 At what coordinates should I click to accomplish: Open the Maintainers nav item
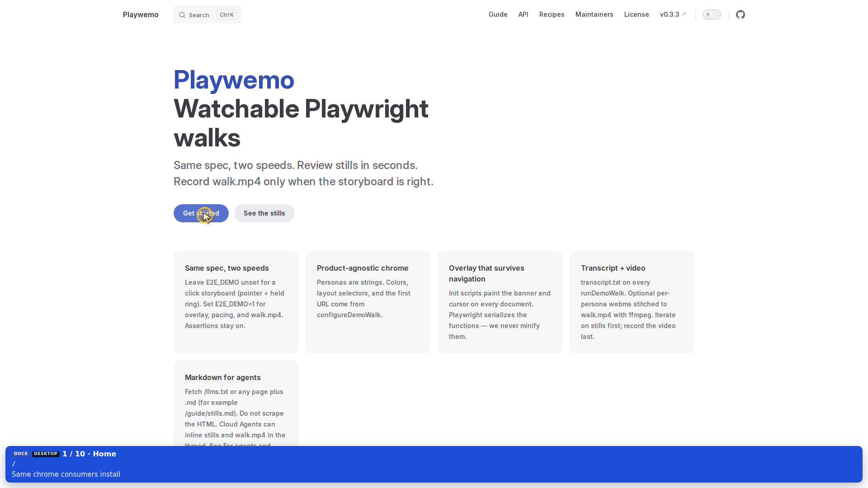pyautogui.click(x=594, y=14)
